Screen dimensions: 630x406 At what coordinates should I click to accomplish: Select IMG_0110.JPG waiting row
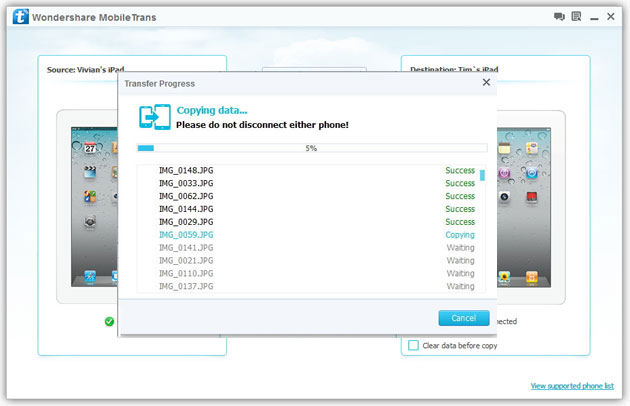click(311, 273)
